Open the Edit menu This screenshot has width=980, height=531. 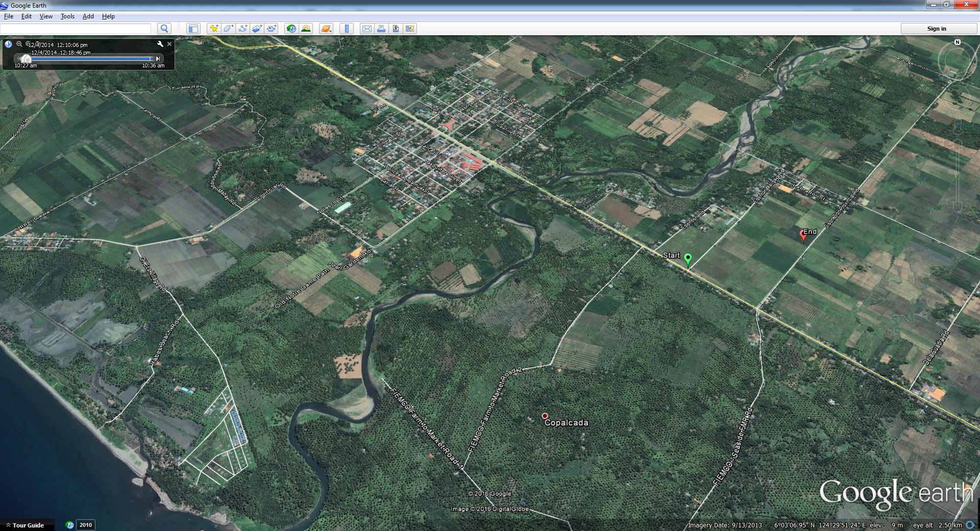(x=27, y=16)
